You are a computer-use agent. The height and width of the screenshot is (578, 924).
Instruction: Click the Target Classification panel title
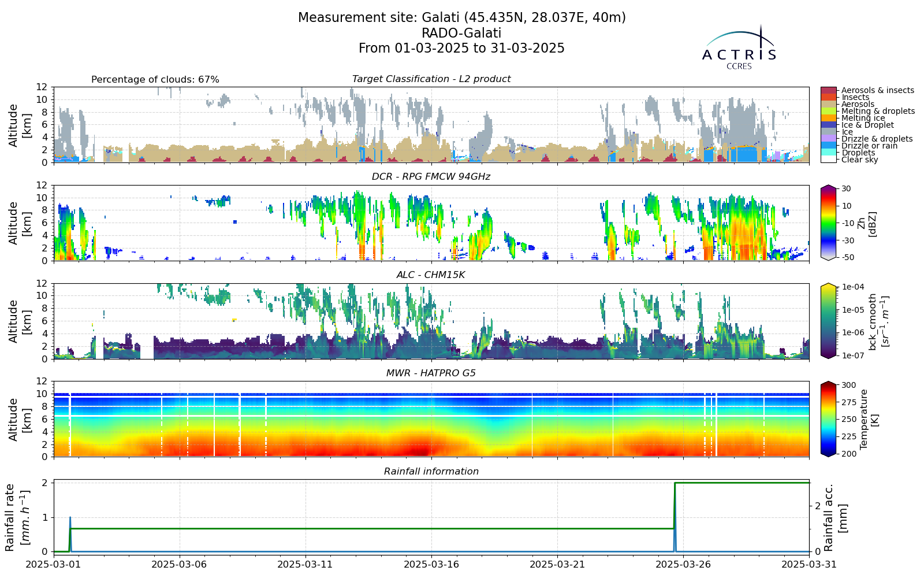431,79
